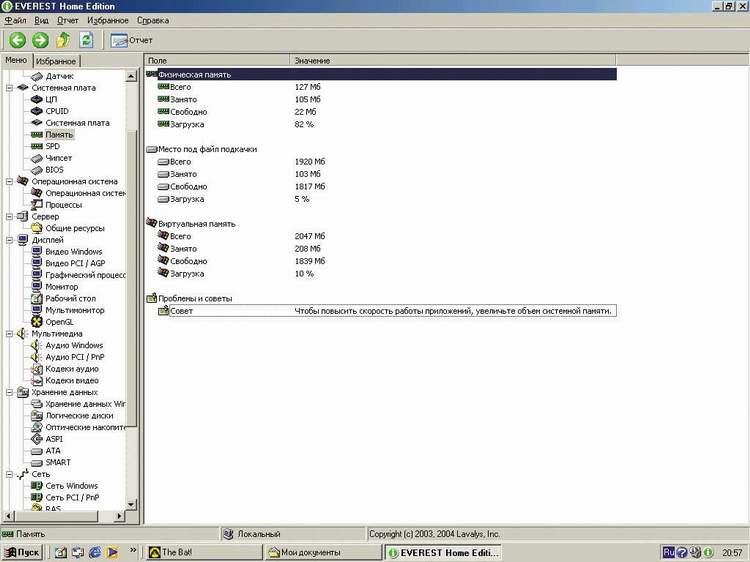Viewport: 750px width, 562px height.
Task: Collapse the Мультимедиа tree node
Action: click(9, 334)
